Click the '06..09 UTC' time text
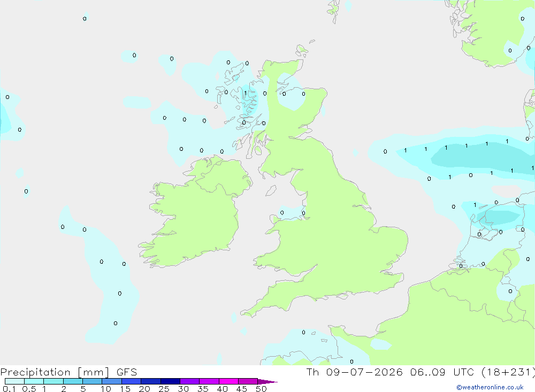535x392 pixels. 442,372
